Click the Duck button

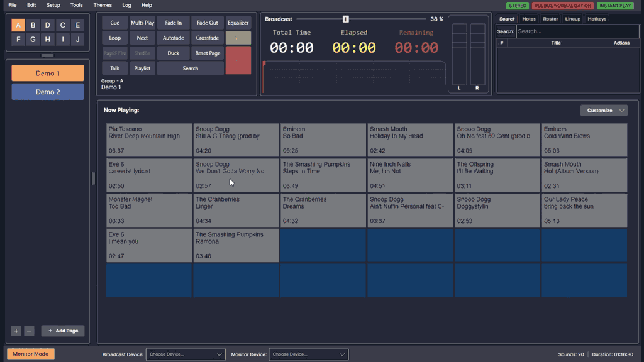[x=174, y=53]
